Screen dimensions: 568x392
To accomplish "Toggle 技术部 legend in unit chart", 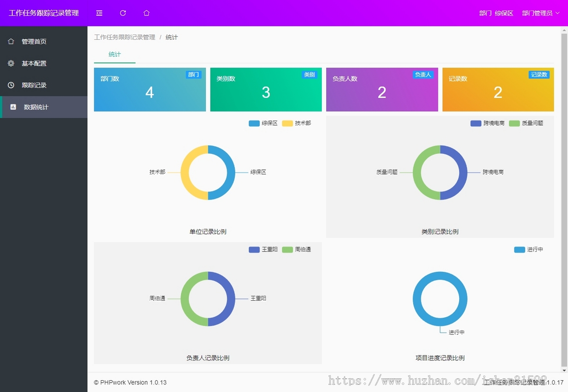I will [x=297, y=123].
